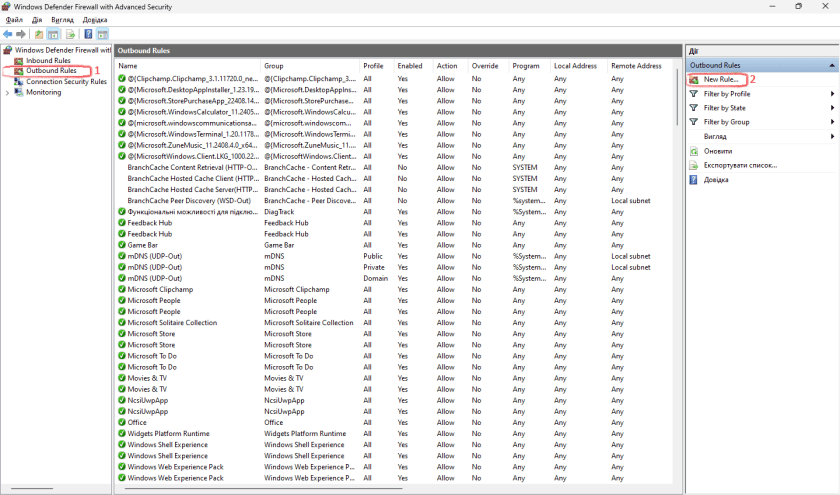Image resolution: width=840 pixels, height=495 pixels.
Task: Click the Export list toolbar icon
Action: click(70, 34)
